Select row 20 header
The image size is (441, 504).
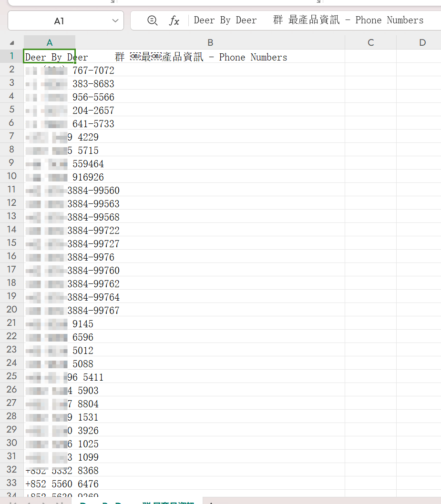(12, 310)
